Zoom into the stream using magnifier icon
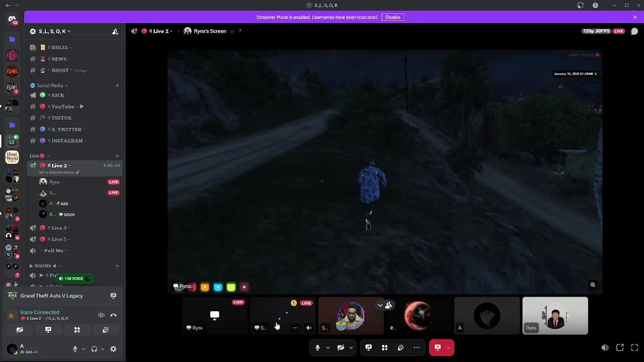644x362 pixels. [x=593, y=285]
